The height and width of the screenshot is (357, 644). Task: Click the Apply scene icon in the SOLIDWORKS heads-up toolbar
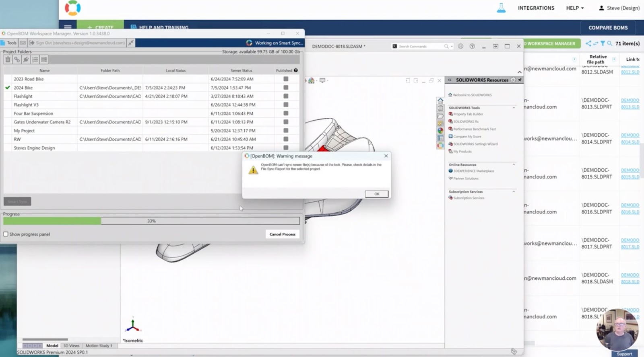311,80
